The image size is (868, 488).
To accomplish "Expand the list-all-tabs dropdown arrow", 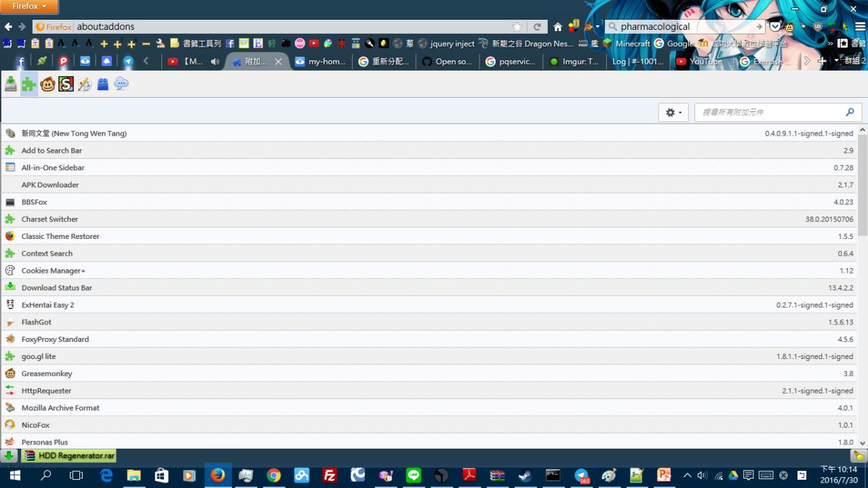I will tap(836, 61).
